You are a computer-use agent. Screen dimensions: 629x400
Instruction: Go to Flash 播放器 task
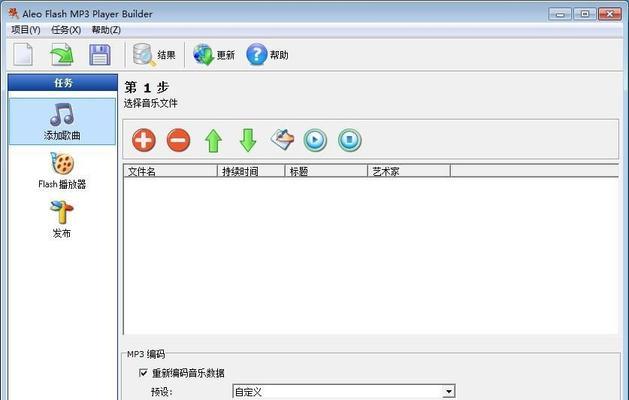coord(62,171)
